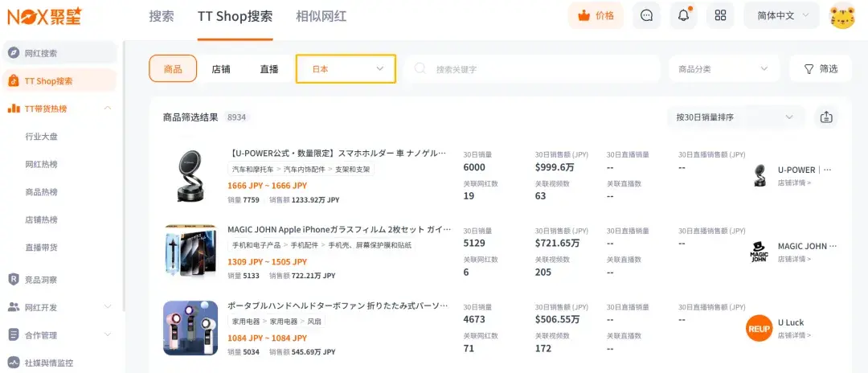Screen dimensions: 868x373
Task: Click the 手机配件 category tag
Action: [x=304, y=245]
